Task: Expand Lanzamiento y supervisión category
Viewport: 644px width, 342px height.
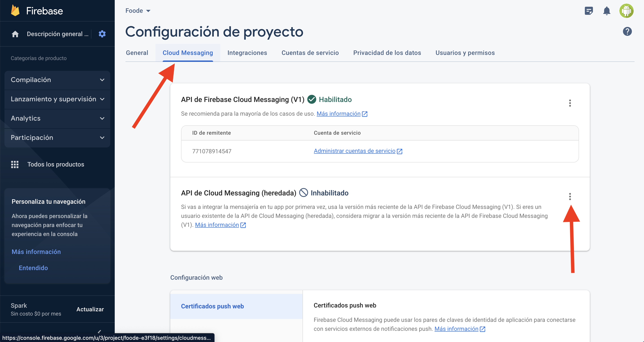Action: tap(57, 99)
